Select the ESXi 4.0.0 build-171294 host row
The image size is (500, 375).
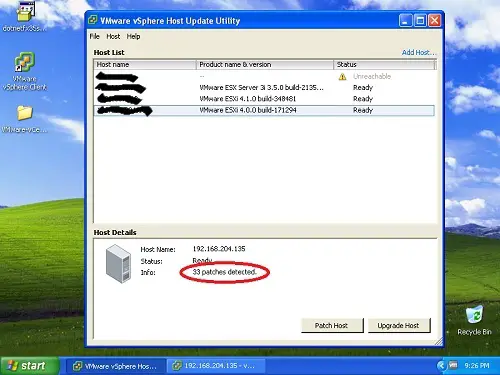tap(264, 110)
